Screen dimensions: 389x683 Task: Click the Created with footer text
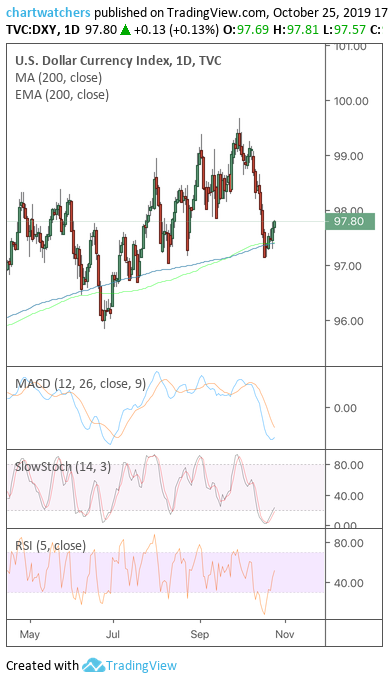point(43,665)
